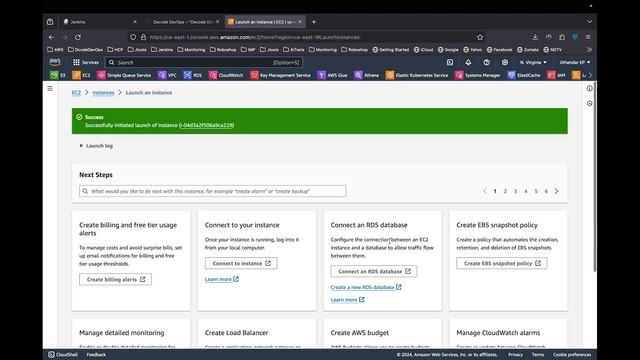
Task: Open Learn more under Connect an RDS database
Action: (347, 300)
